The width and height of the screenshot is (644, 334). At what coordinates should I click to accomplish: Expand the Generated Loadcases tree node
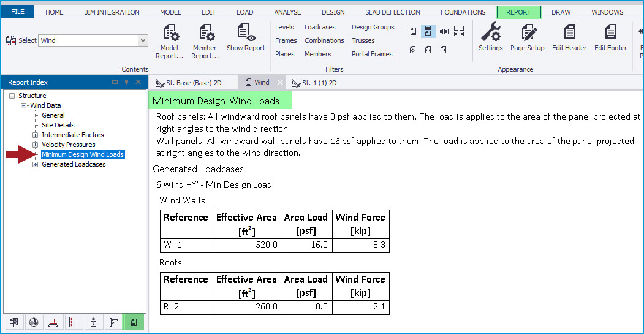(x=36, y=164)
